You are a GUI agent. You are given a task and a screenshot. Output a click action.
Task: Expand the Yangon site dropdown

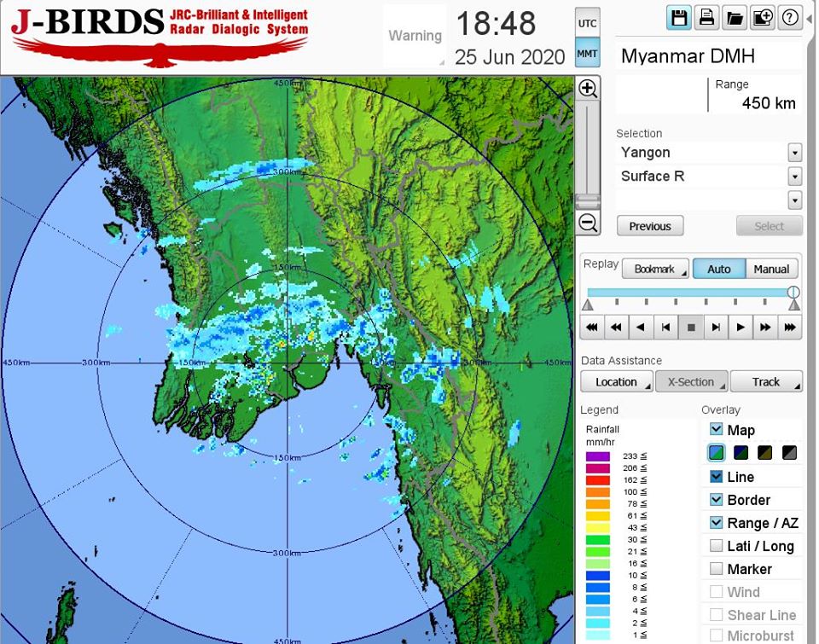[794, 153]
